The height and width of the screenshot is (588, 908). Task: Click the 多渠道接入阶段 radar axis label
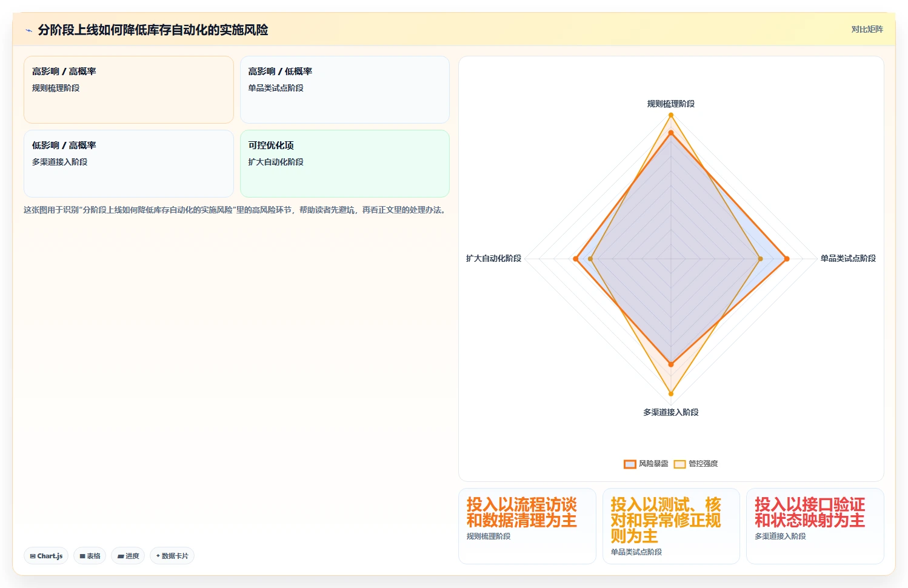pos(671,412)
